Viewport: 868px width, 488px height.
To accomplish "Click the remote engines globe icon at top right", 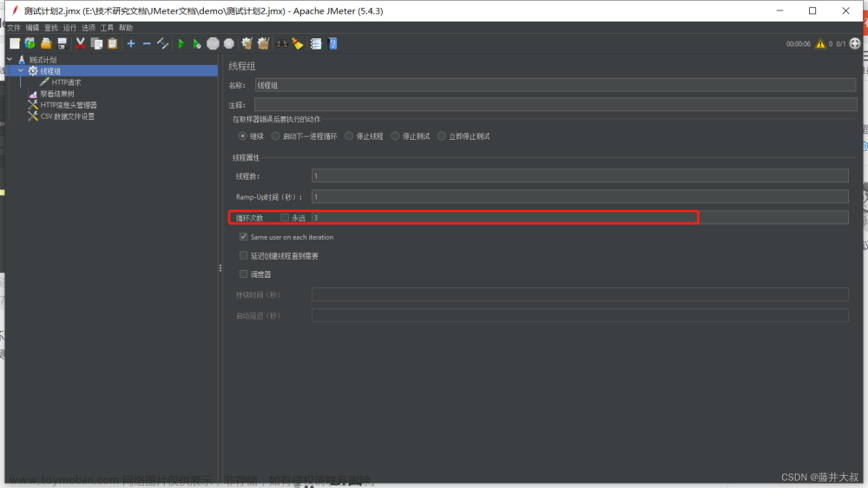I will (x=855, y=43).
